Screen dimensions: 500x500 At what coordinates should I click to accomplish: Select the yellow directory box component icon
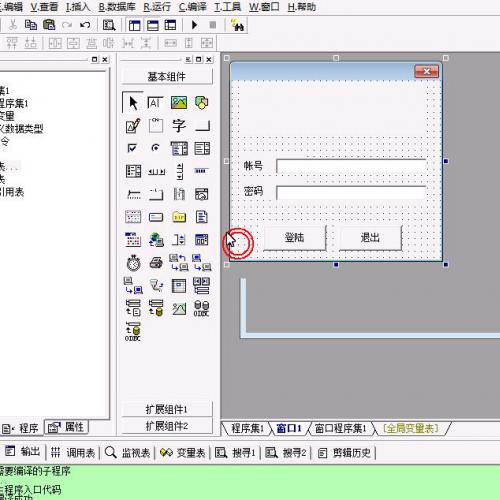coord(179,217)
